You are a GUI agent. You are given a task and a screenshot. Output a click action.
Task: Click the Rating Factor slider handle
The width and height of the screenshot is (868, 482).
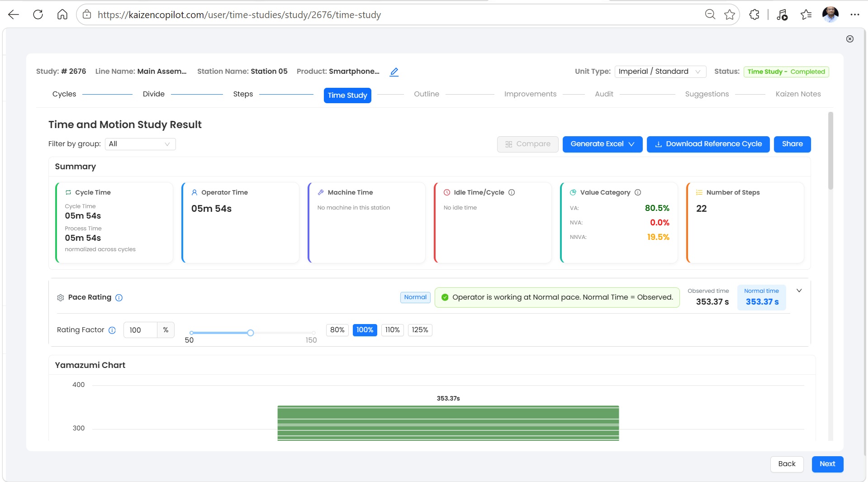click(x=250, y=333)
